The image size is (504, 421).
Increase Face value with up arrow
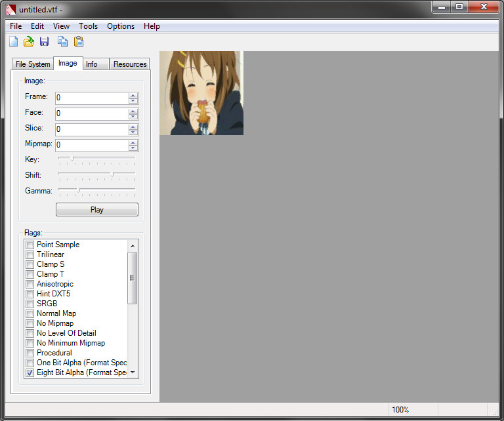[x=133, y=111]
